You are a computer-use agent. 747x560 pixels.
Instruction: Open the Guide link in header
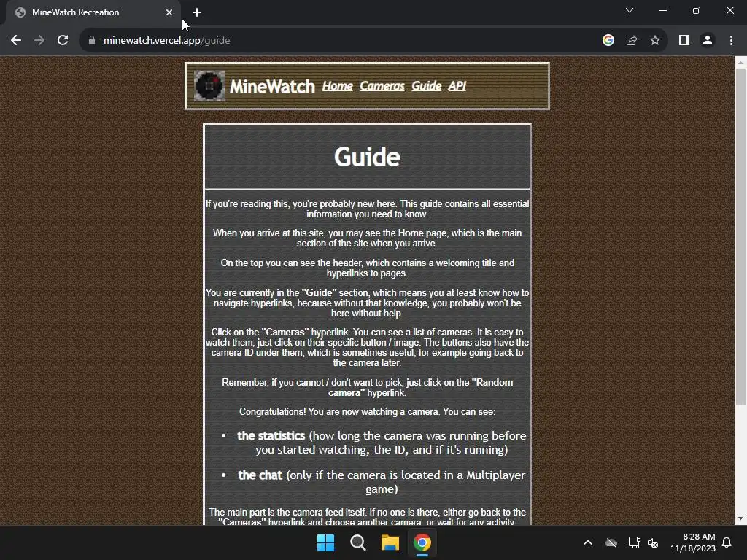426,86
